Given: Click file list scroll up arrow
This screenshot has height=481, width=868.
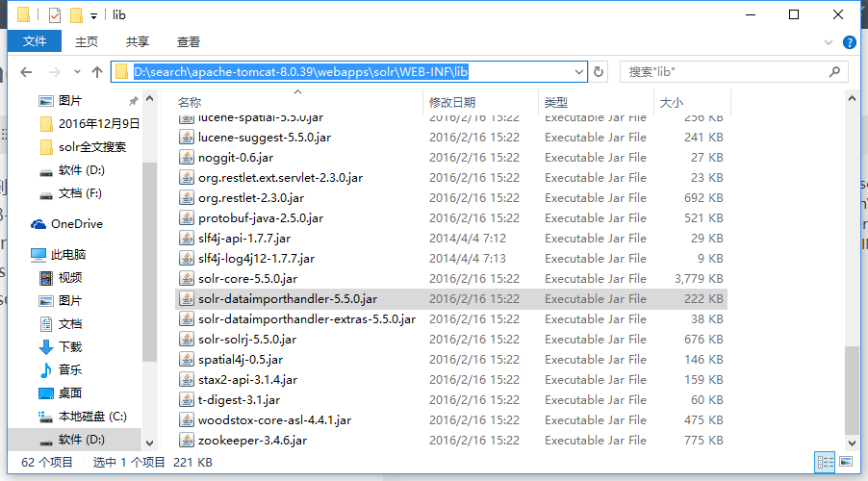Looking at the screenshot, I should point(852,98).
